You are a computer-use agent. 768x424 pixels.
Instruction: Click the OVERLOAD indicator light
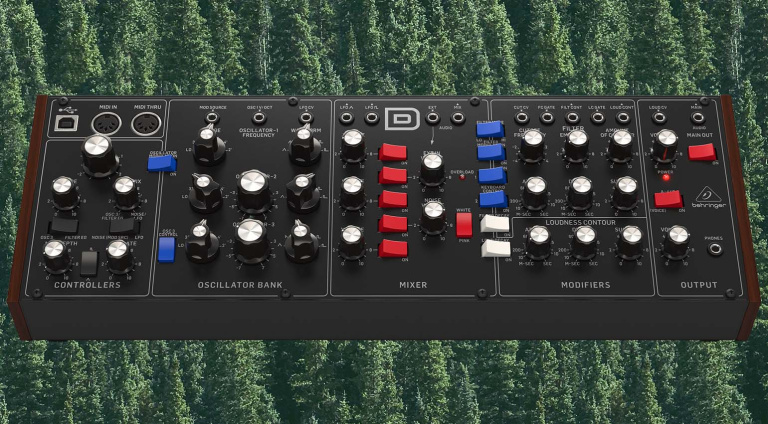point(462,177)
